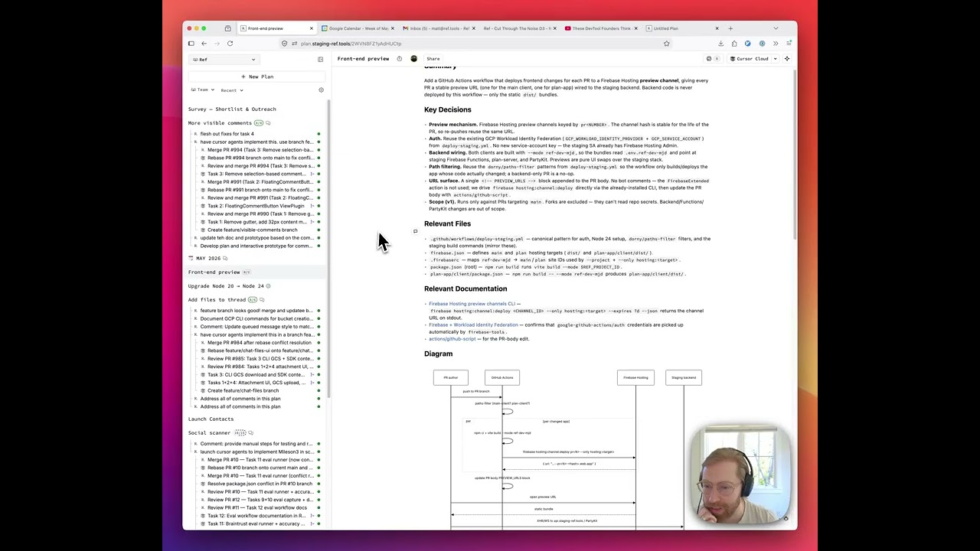The image size is (980, 551).
Task: Click the sparkle assistant icon at top right
Action: pos(786,59)
